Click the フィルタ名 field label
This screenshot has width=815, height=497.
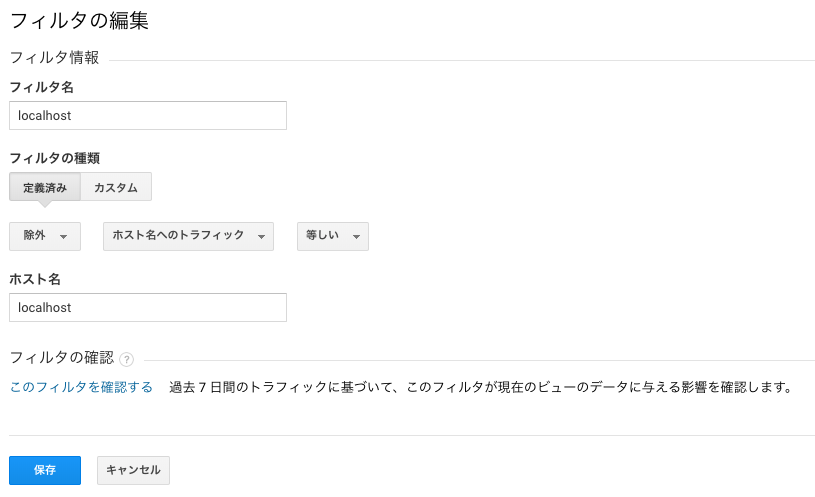click(x=42, y=87)
